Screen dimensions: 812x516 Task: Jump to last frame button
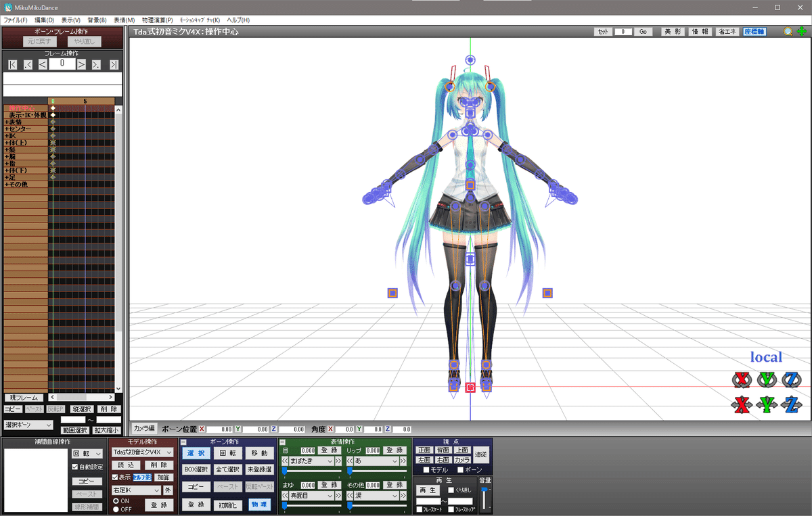pos(114,64)
